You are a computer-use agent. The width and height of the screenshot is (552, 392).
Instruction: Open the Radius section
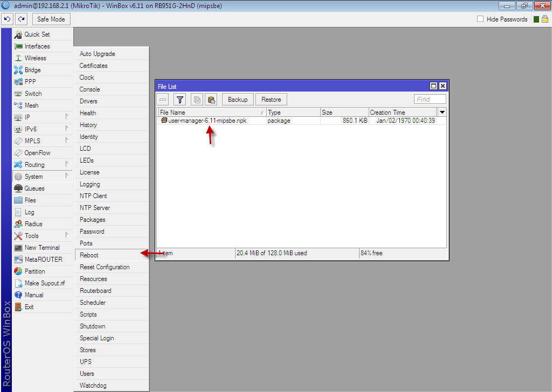(x=43, y=224)
